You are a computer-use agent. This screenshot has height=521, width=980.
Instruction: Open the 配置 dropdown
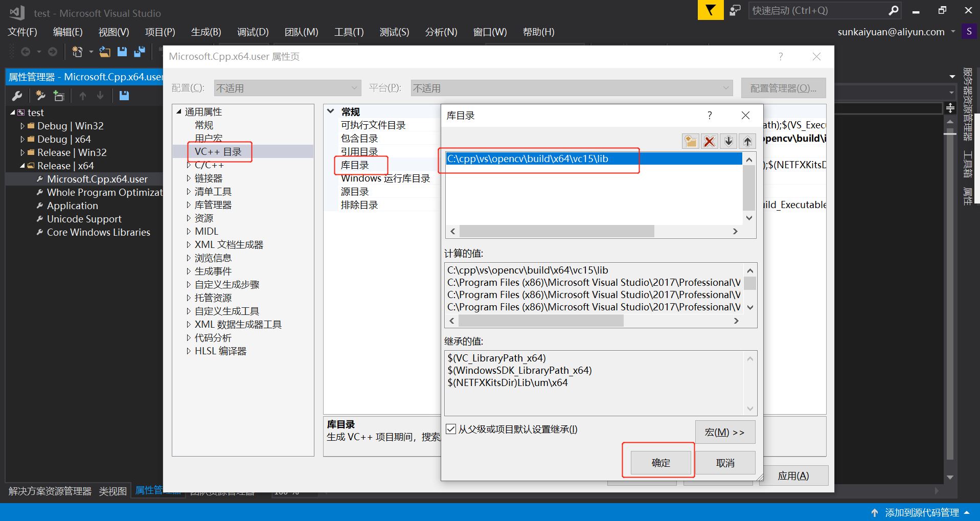287,88
